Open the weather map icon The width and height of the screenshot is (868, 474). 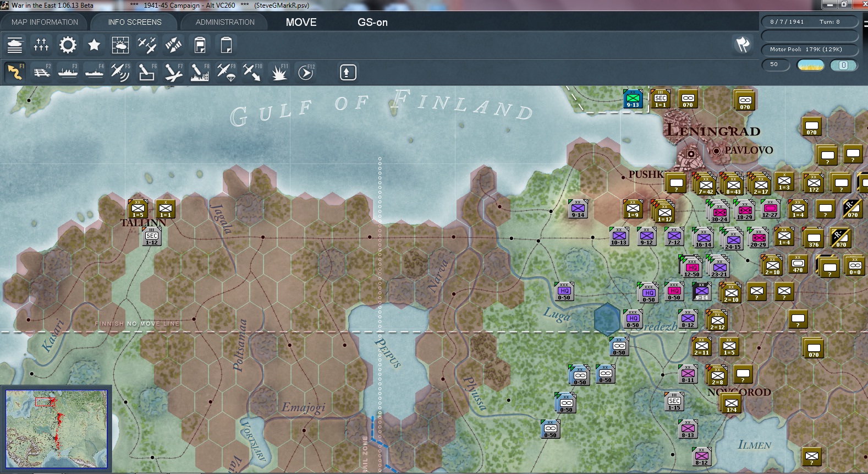click(x=120, y=45)
